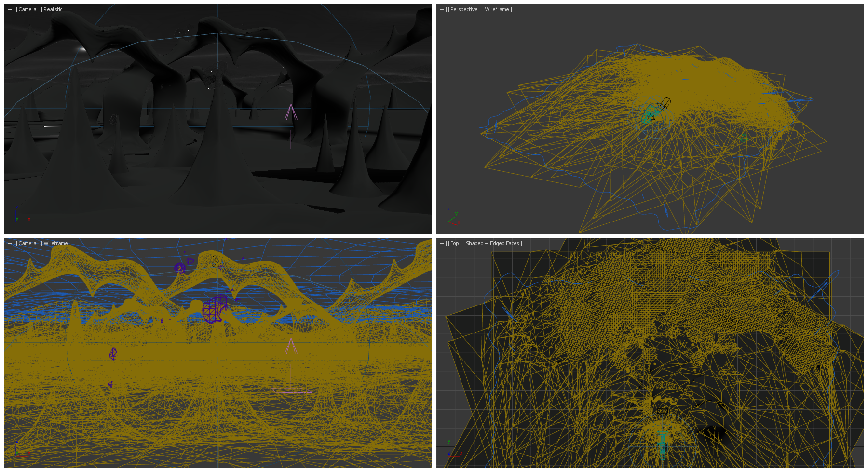Screen dimensions: 868x472
Task: Click the Wireframe label in the bottom-left viewport
Action: coord(55,243)
